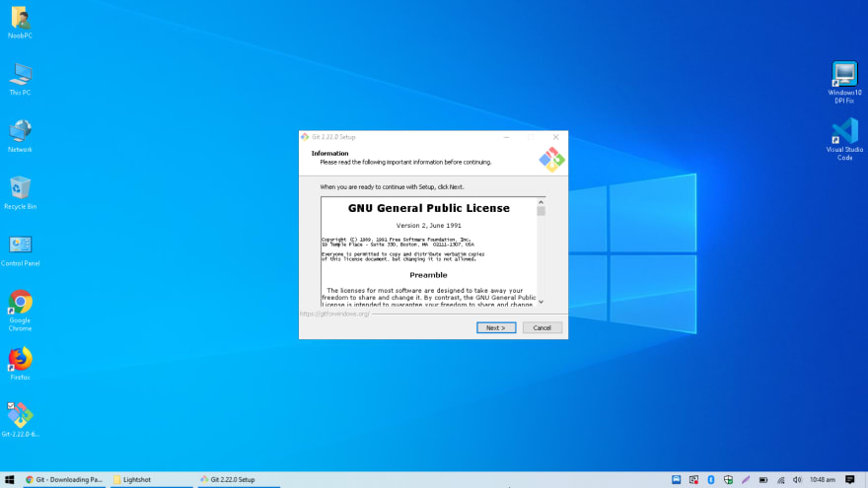Image resolution: width=868 pixels, height=488 pixels.
Task: Click the Preamble heading in license
Action: click(x=428, y=275)
